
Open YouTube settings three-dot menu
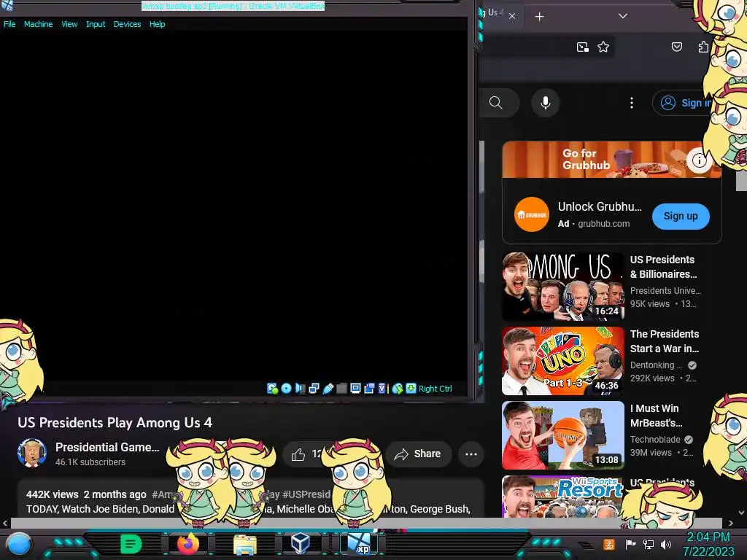(x=632, y=103)
